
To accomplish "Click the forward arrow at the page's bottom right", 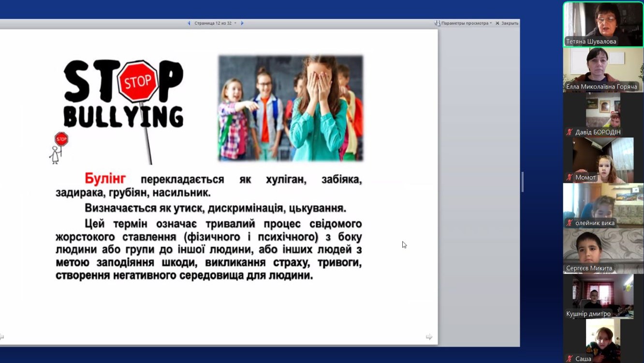I will pos(429,337).
